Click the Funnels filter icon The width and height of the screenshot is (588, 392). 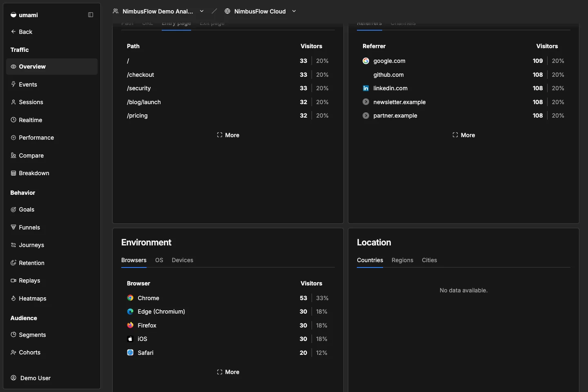click(13, 227)
